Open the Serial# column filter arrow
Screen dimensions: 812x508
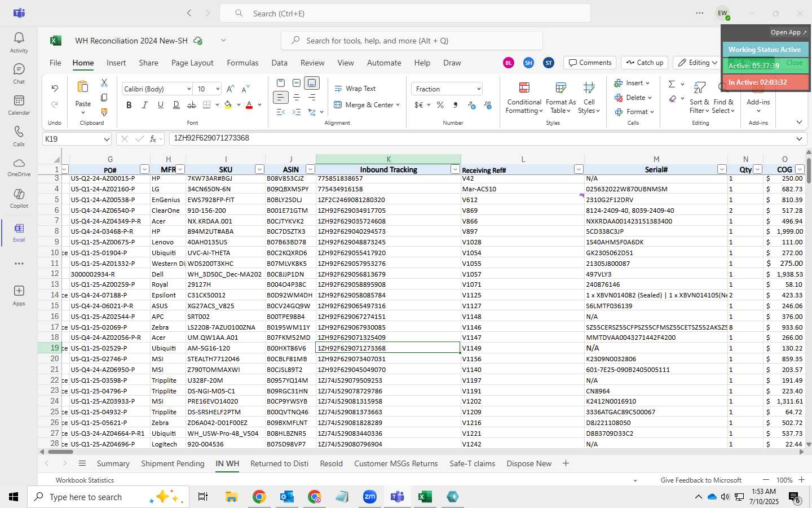pos(722,169)
